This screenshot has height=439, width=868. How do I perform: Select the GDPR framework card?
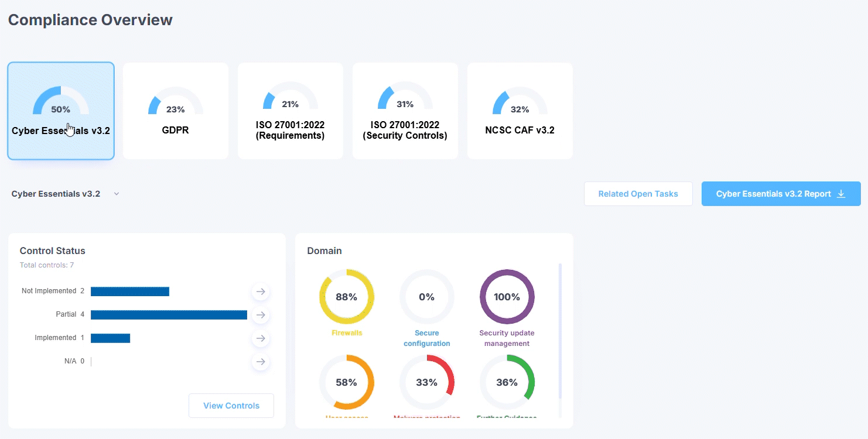(x=176, y=111)
